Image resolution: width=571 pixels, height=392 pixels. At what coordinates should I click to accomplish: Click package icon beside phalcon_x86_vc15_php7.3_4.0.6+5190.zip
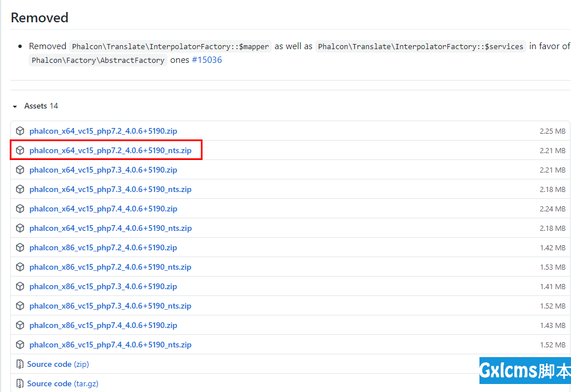(20, 286)
